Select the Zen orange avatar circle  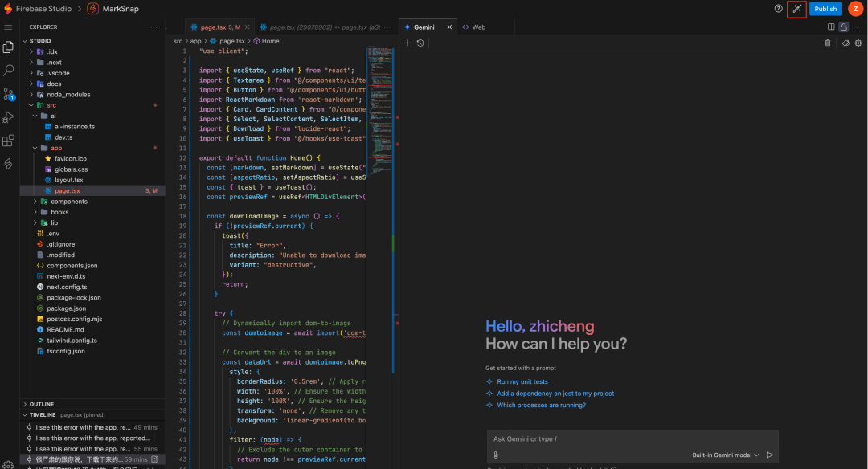point(855,9)
